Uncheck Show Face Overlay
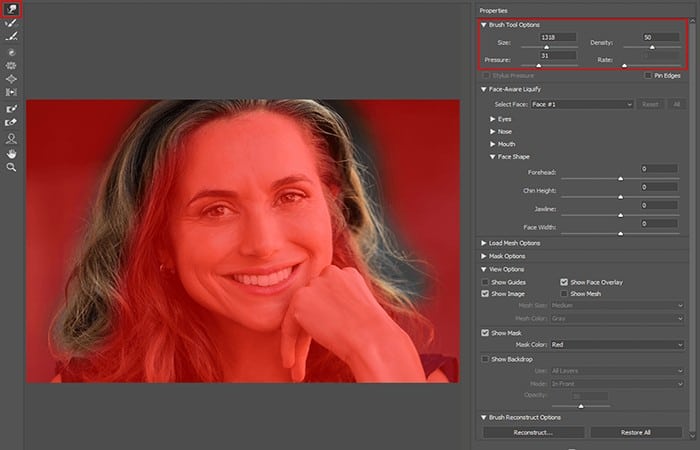The height and width of the screenshot is (450, 700). [564, 282]
